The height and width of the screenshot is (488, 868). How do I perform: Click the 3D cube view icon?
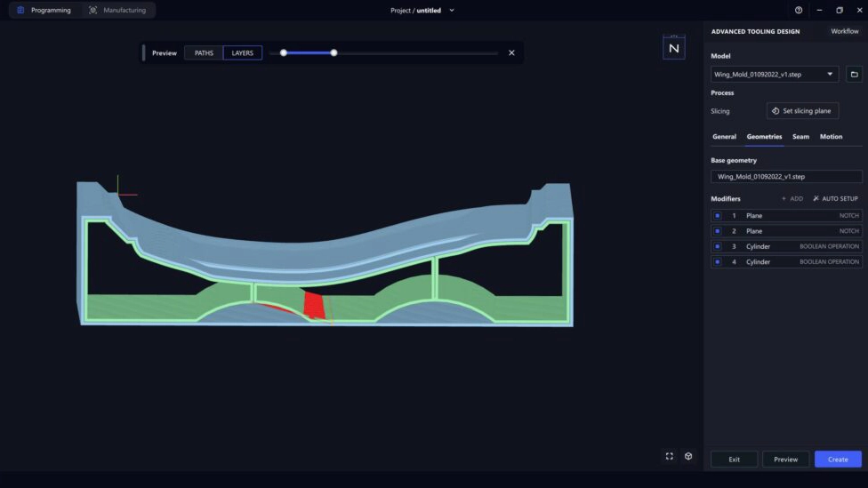tap(688, 456)
